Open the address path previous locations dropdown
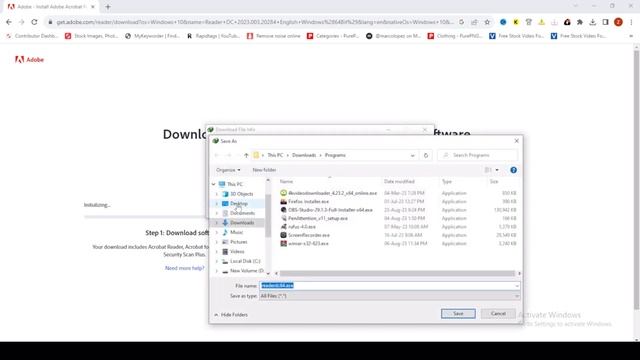The height and width of the screenshot is (360, 640). pyautogui.click(x=413, y=156)
